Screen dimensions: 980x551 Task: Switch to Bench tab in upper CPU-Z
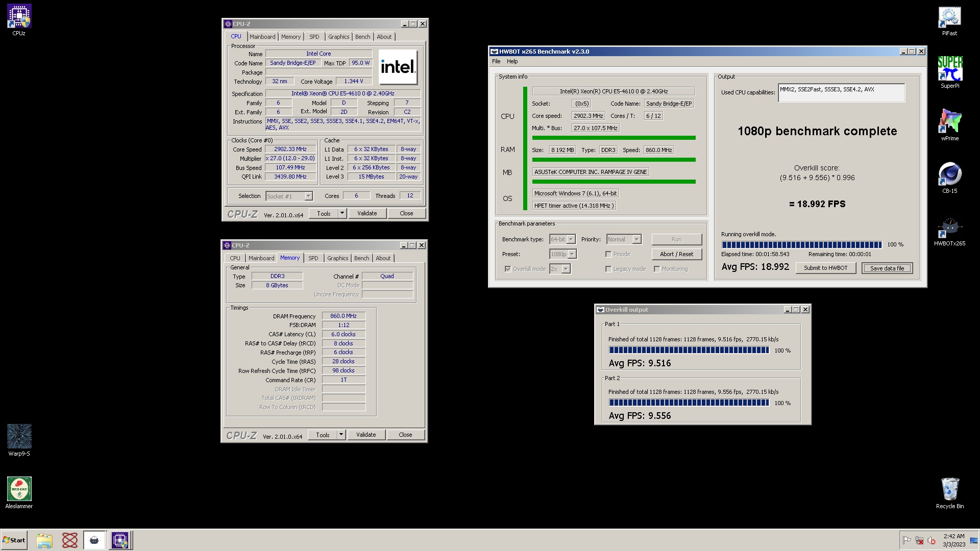pyautogui.click(x=363, y=37)
